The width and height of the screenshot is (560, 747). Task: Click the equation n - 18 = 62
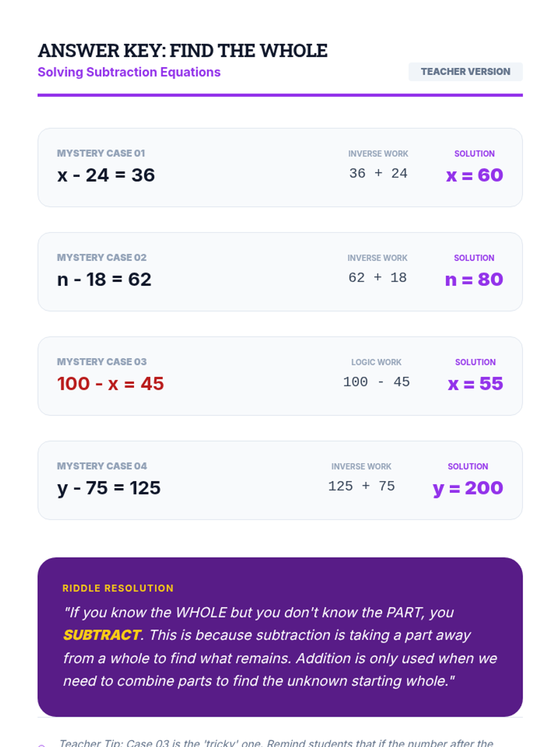pos(104,280)
